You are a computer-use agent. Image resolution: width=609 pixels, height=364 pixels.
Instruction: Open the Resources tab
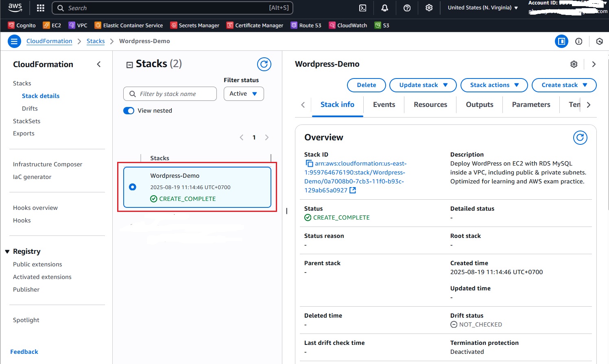430,105
